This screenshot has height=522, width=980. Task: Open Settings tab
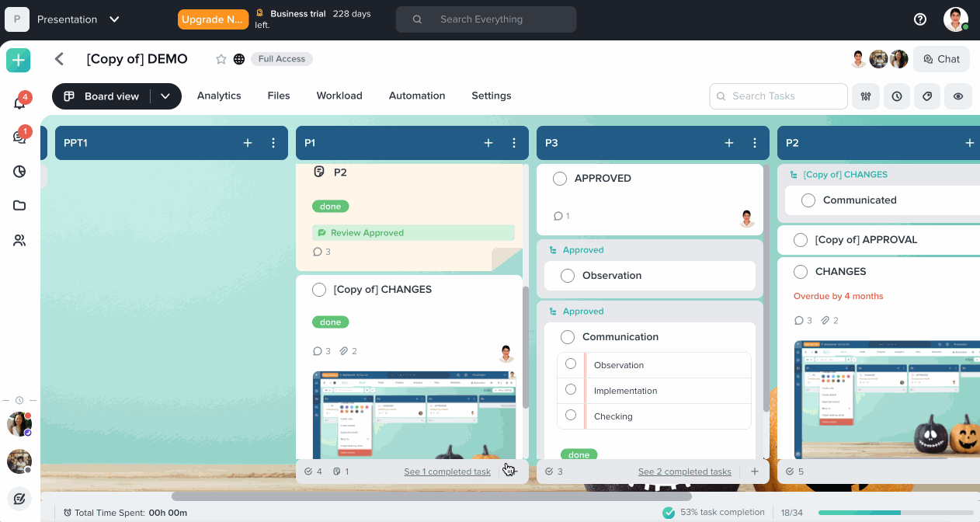492,96
